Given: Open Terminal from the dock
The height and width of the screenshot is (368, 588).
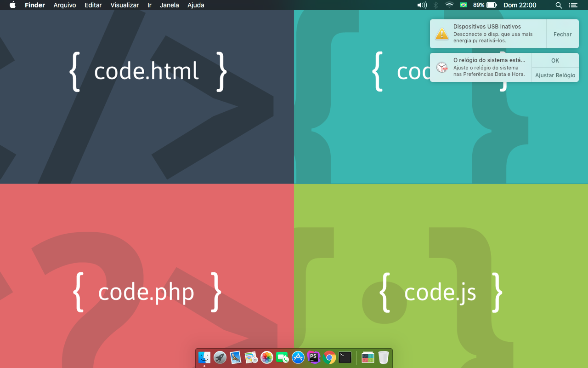Looking at the screenshot, I should tap(345, 357).
